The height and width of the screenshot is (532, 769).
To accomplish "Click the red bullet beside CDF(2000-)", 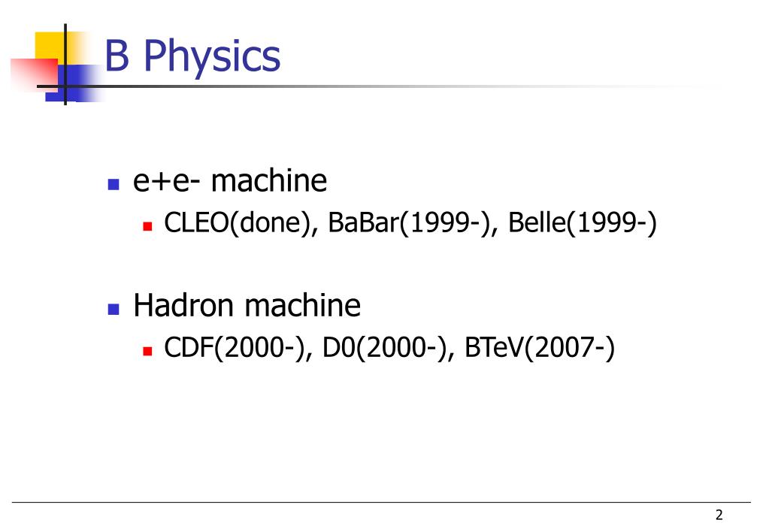I will click(x=147, y=351).
